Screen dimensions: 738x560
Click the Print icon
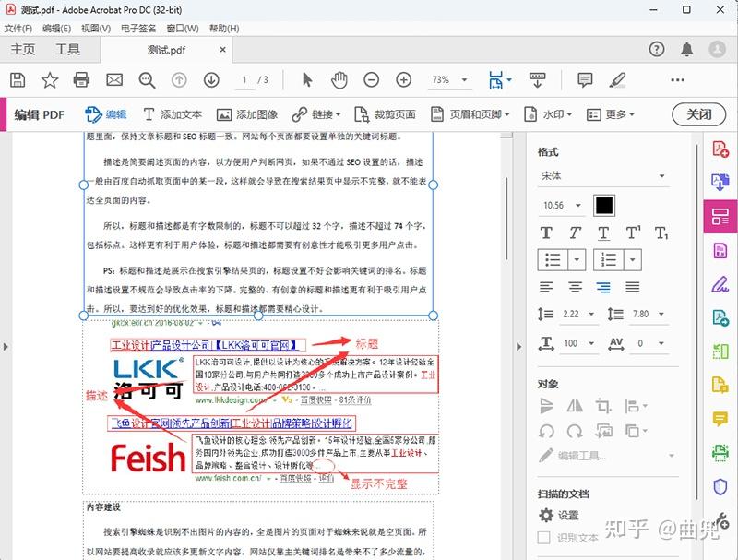pyautogui.click(x=81, y=80)
